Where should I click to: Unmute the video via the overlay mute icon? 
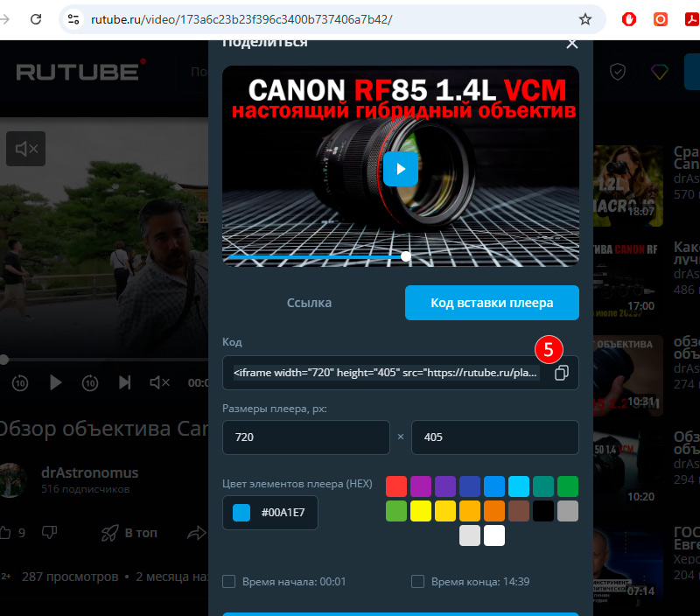pos(25,149)
